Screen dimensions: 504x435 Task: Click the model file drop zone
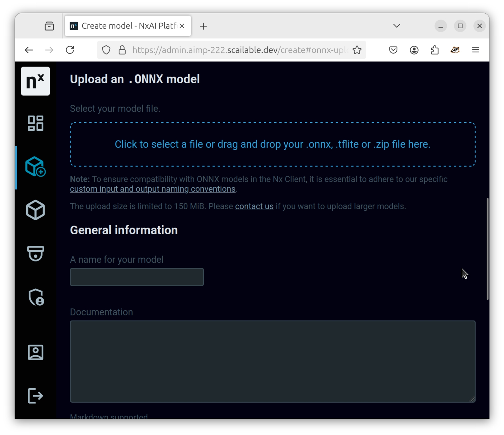click(273, 144)
